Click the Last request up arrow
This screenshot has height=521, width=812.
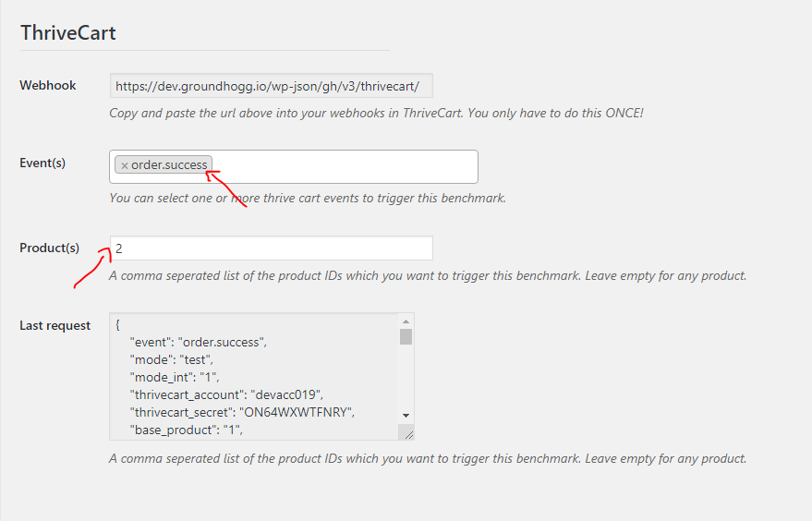pyautogui.click(x=406, y=321)
